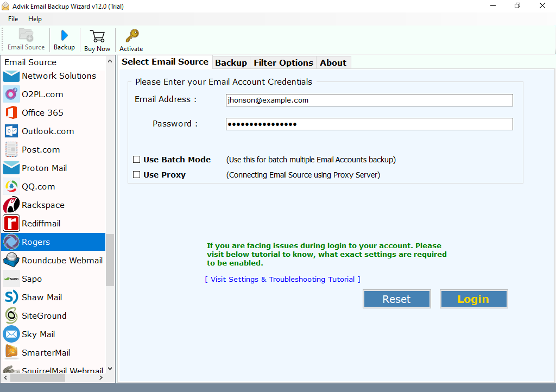Select the O2PL.com source icon
Screen dimensions: 556x392
click(x=11, y=94)
